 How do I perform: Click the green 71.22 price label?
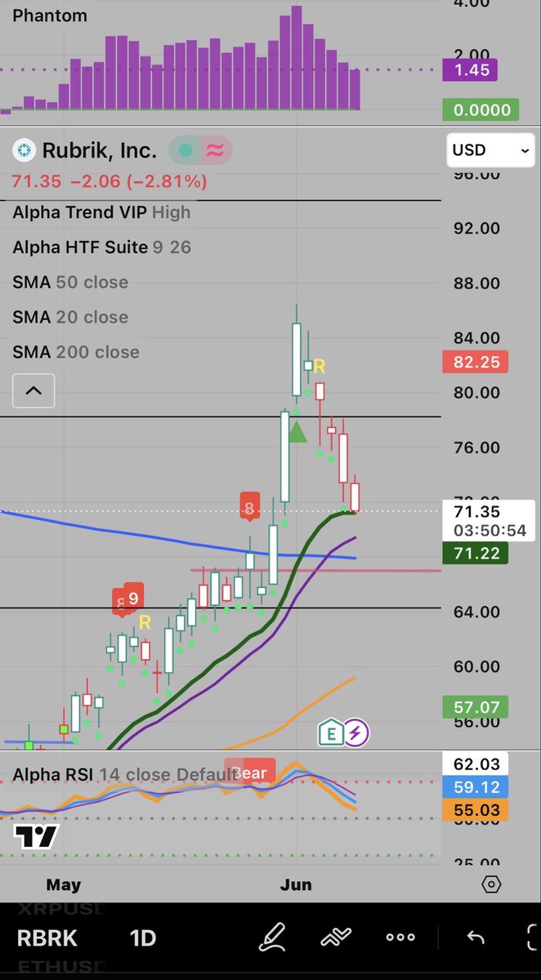[475, 555]
